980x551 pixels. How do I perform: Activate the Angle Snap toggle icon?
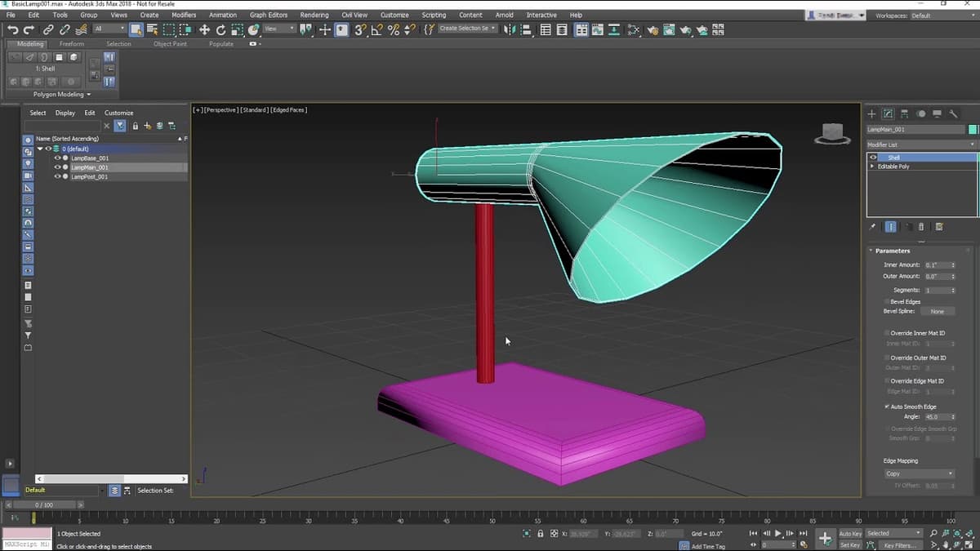tap(376, 29)
